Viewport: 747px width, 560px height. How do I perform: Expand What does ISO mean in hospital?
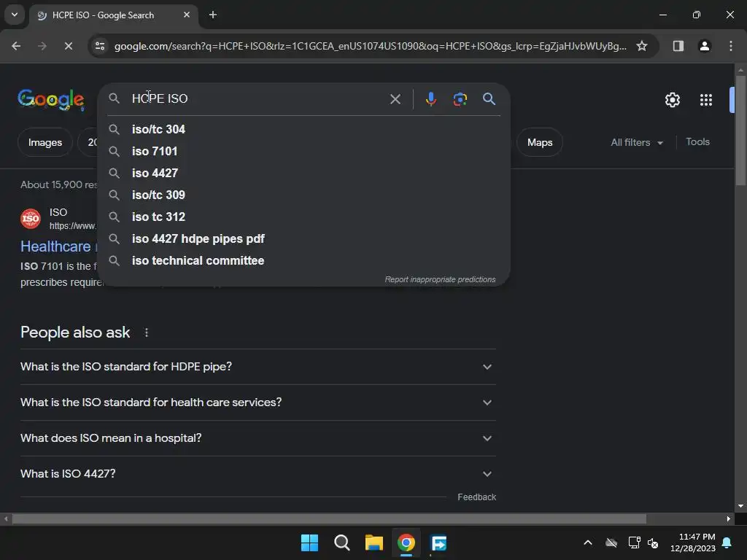pos(258,438)
